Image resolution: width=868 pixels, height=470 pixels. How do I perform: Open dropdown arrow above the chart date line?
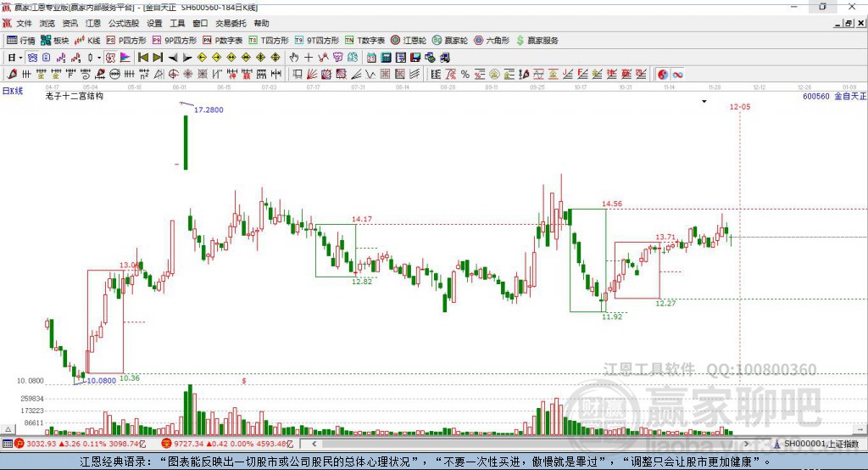pos(704,102)
